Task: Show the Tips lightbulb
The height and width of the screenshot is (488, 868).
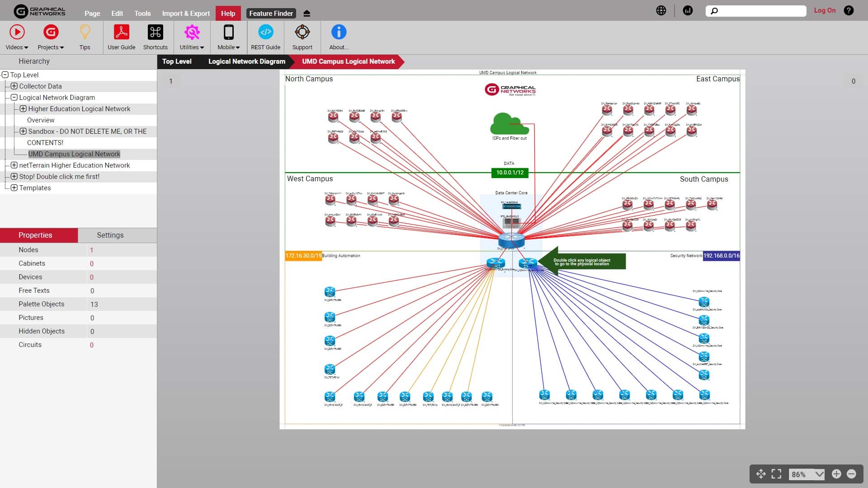Action: point(85,38)
